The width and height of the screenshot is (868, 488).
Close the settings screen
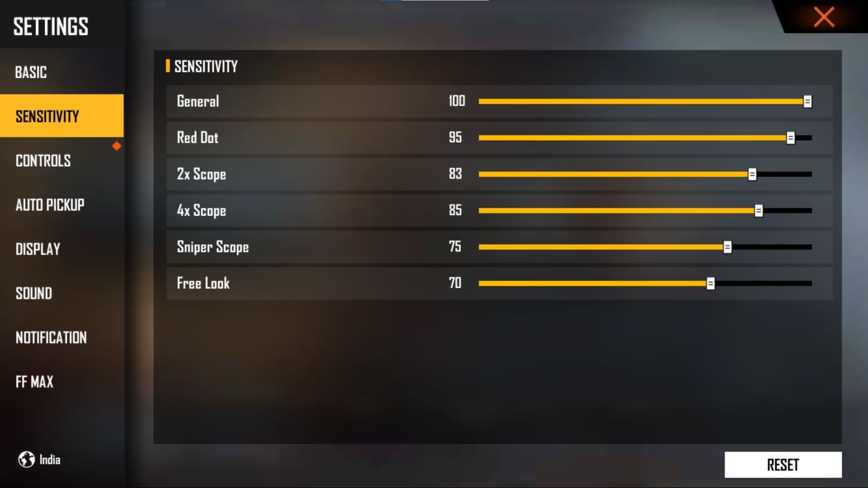(825, 17)
